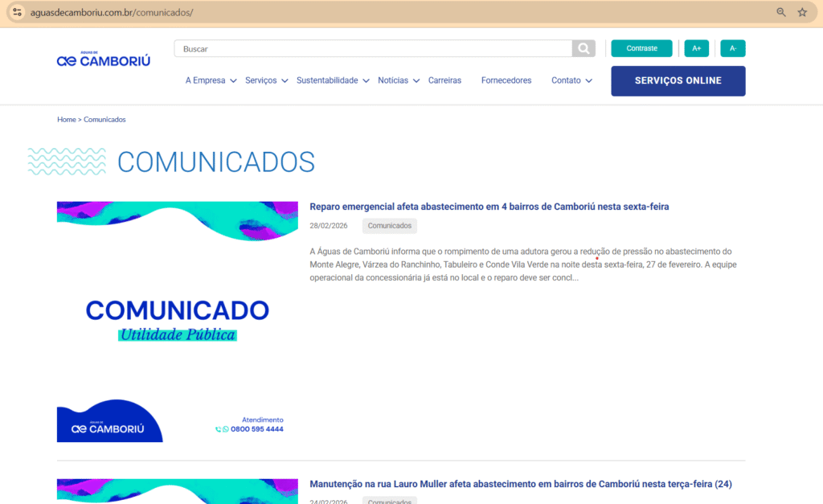Screen dimensions: 823x504
Task: Click the Águas de Camboriú logo
Action: pos(103,58)
